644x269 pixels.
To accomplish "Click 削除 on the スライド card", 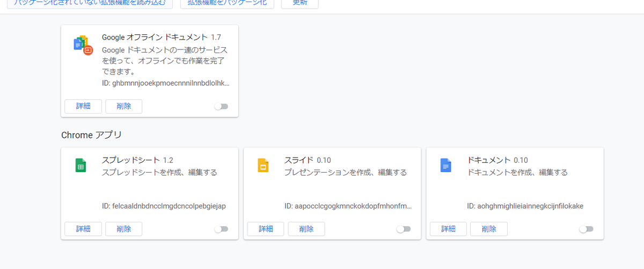I will click(306, 229).
